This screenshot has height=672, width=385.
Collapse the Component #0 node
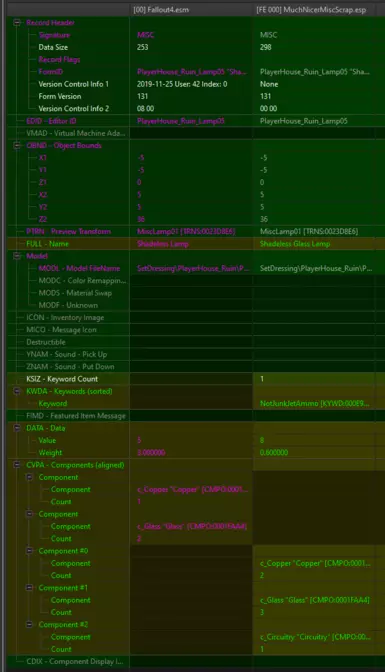[30, 551]
